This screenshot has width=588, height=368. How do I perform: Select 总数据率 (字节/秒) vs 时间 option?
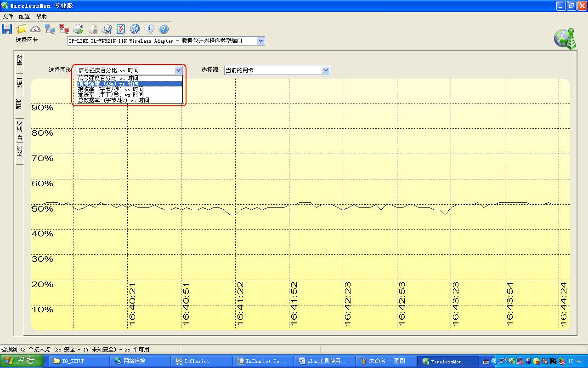[130, 100]
